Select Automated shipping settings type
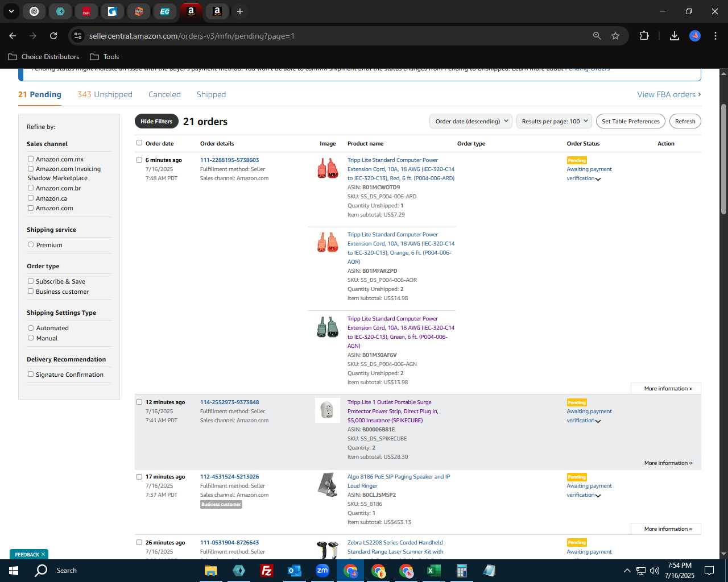The width and height of the screenshot is (728, 582). [x=31, y=327]
